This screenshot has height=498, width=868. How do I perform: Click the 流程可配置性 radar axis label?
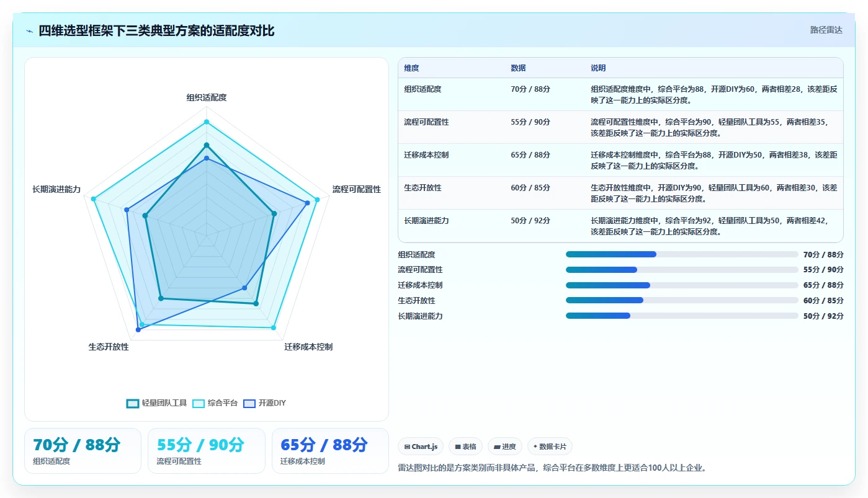(357, 189)
